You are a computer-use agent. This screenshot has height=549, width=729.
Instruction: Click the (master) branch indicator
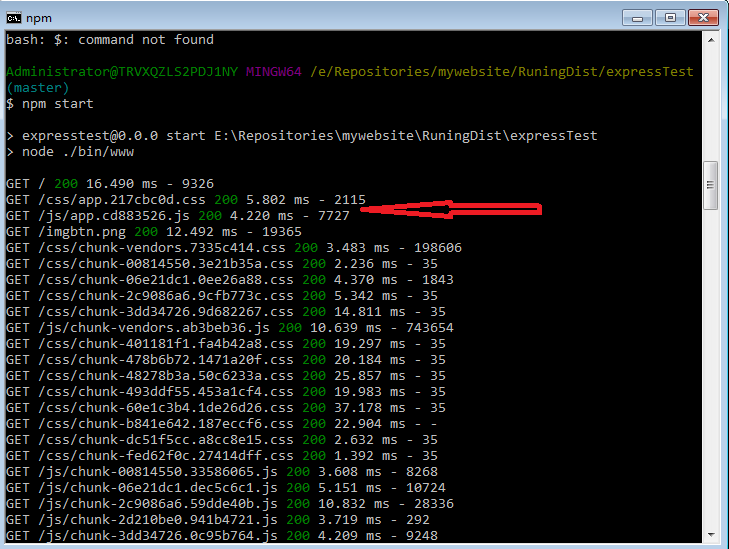pyautogui.click(x=38, y=87)
